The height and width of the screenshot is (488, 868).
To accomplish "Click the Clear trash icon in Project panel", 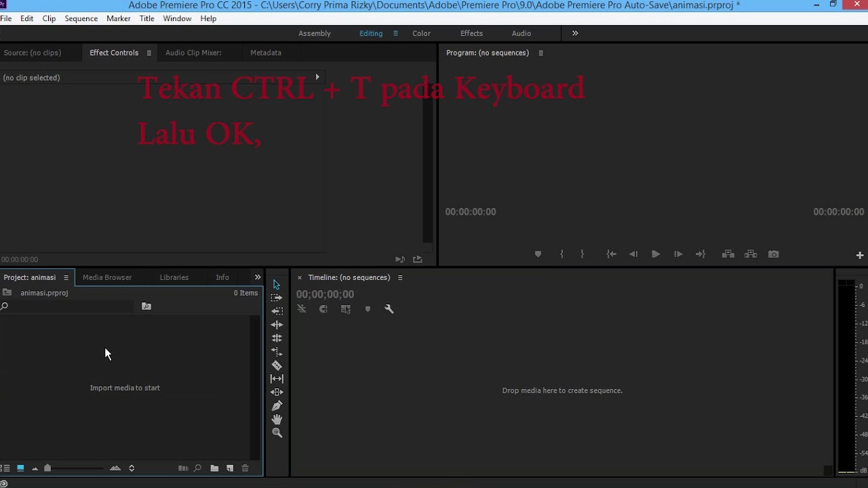I will click(245, 468).
